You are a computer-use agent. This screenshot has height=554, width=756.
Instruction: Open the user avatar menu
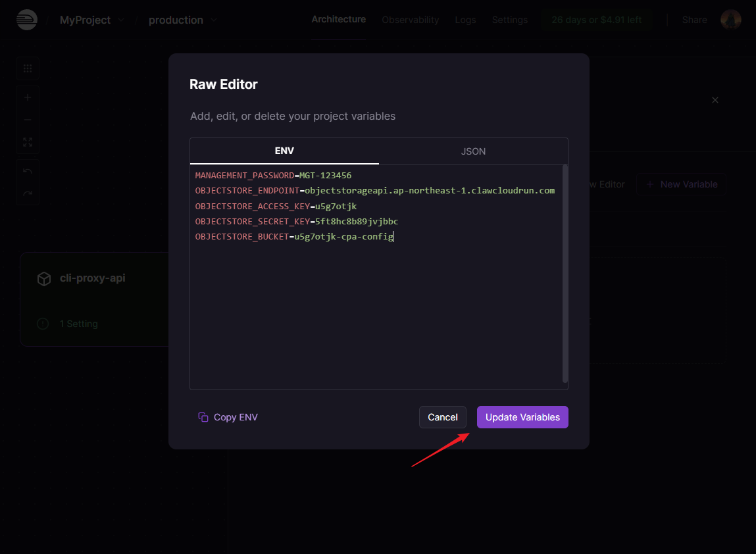pyautogui.click(x=730, y=20)
